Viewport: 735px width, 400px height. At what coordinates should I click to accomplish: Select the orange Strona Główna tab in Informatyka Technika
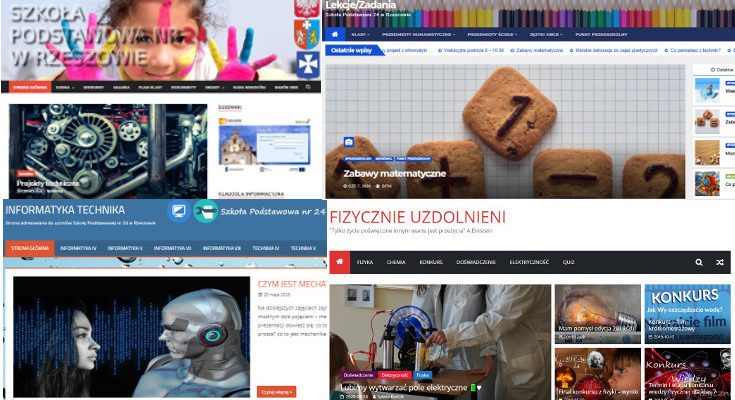(30, 248)
